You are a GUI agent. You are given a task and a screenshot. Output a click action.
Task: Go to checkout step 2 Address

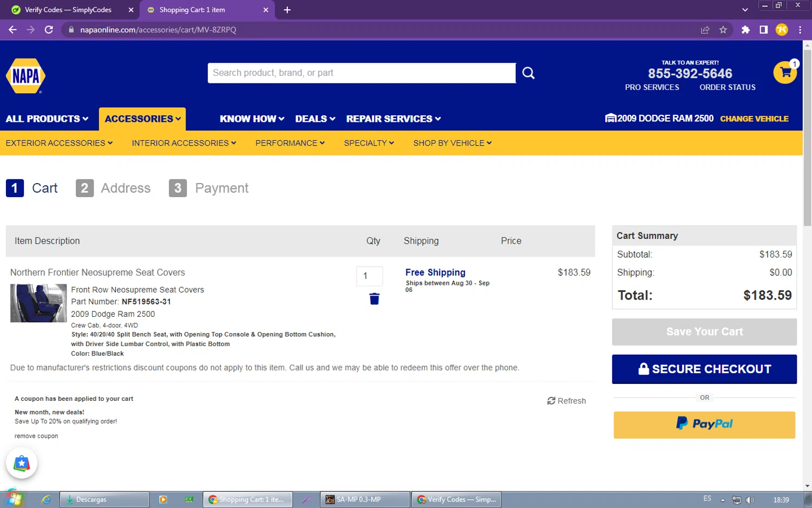click(x=113, y=188)
